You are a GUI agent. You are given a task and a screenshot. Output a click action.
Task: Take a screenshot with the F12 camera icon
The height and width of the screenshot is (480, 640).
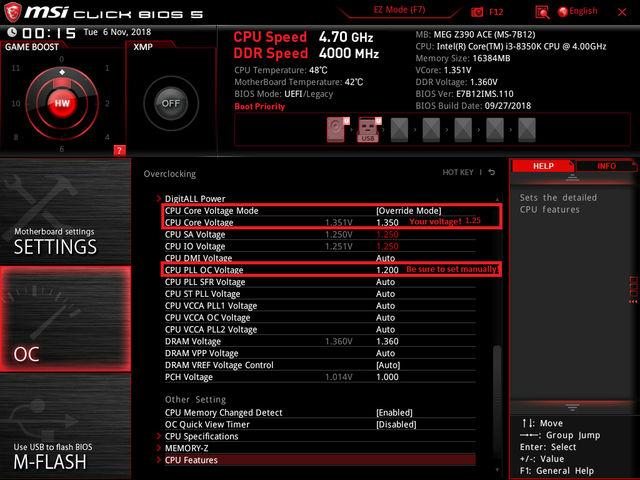477,12
